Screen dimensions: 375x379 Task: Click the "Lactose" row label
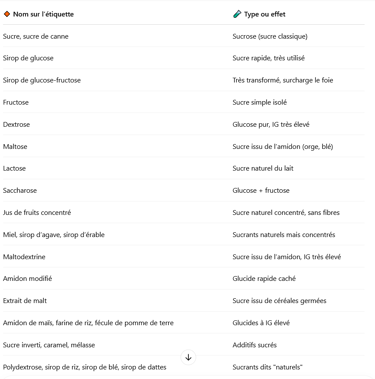14,168
